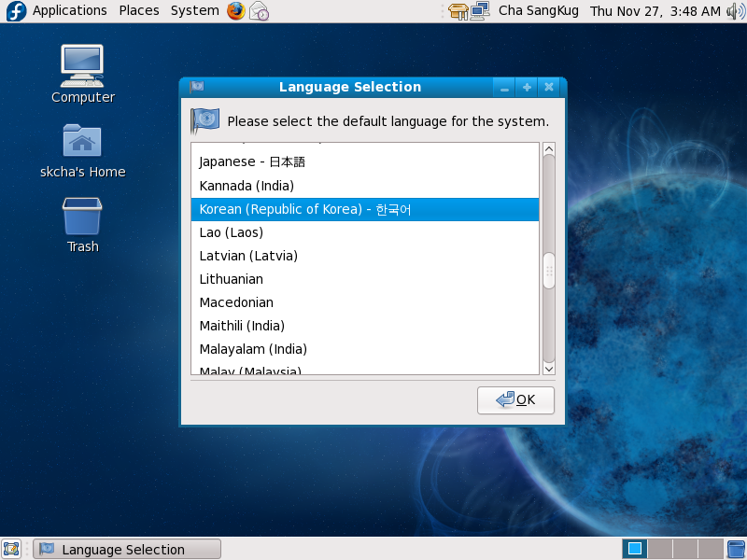Select Lithuanian language
This screenshot has height=560, width=747.
pyautogui.click(x=365, y=279)
